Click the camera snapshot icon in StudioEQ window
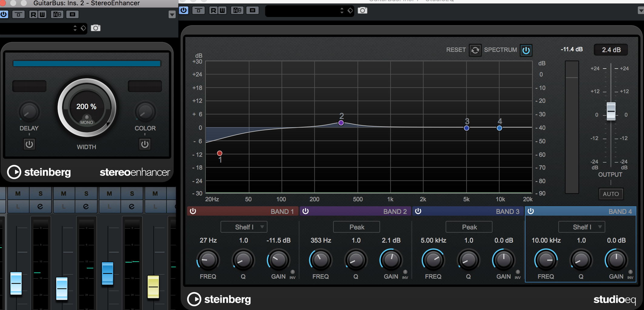Image resolution: width=644 pixels, height=310 pixels. (362, 11)
